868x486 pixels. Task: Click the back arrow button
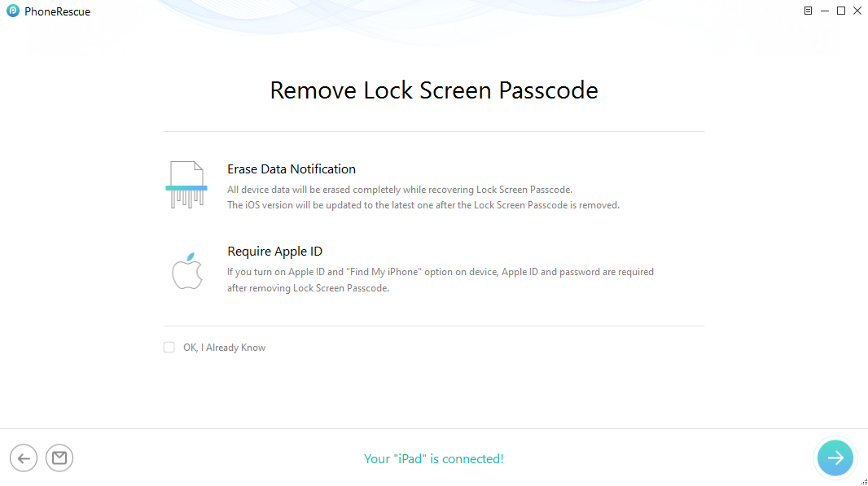coord(24,458)
